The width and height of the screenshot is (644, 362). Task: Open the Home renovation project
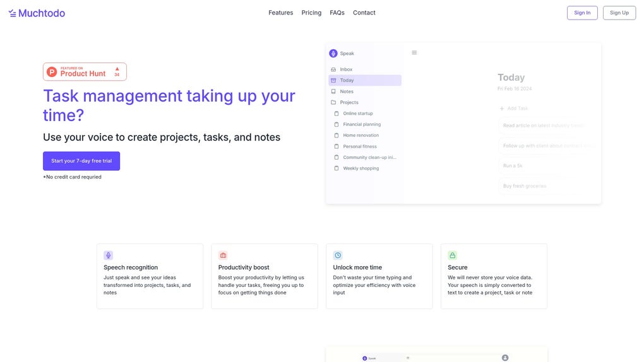361,136
